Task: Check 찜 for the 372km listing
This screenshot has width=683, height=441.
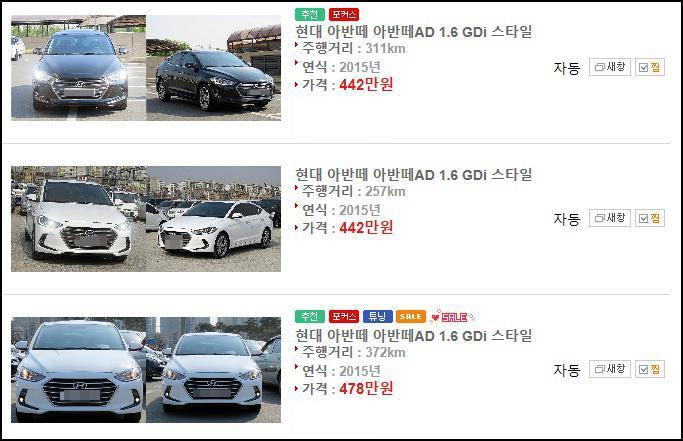Action: click(x=650, y=369)
